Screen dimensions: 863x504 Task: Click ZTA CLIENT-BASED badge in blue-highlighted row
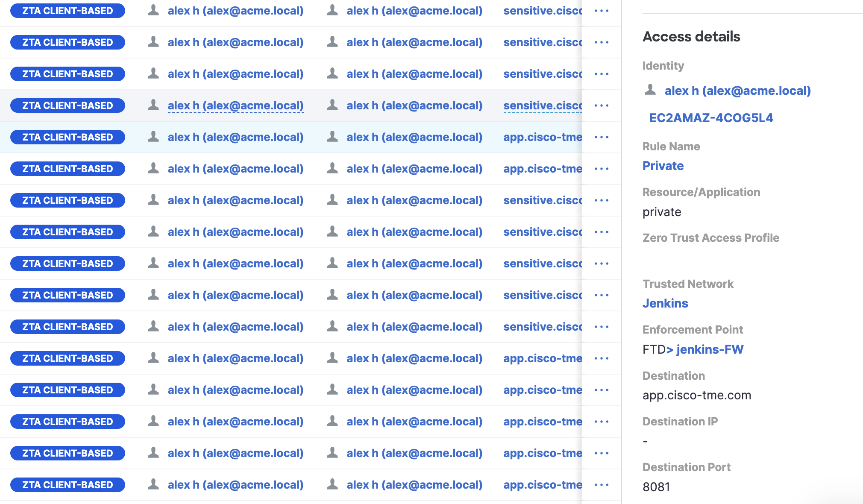point(68,137)
